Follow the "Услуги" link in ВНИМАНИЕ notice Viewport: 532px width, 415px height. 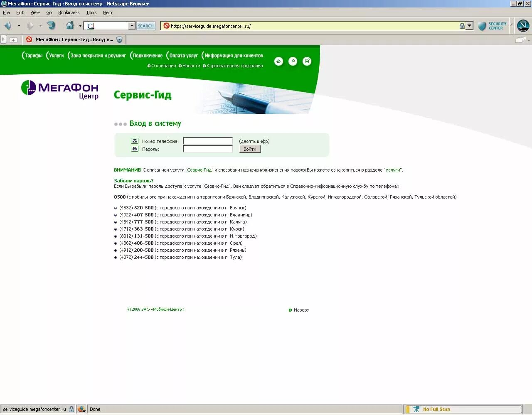(x=393, y=170)
